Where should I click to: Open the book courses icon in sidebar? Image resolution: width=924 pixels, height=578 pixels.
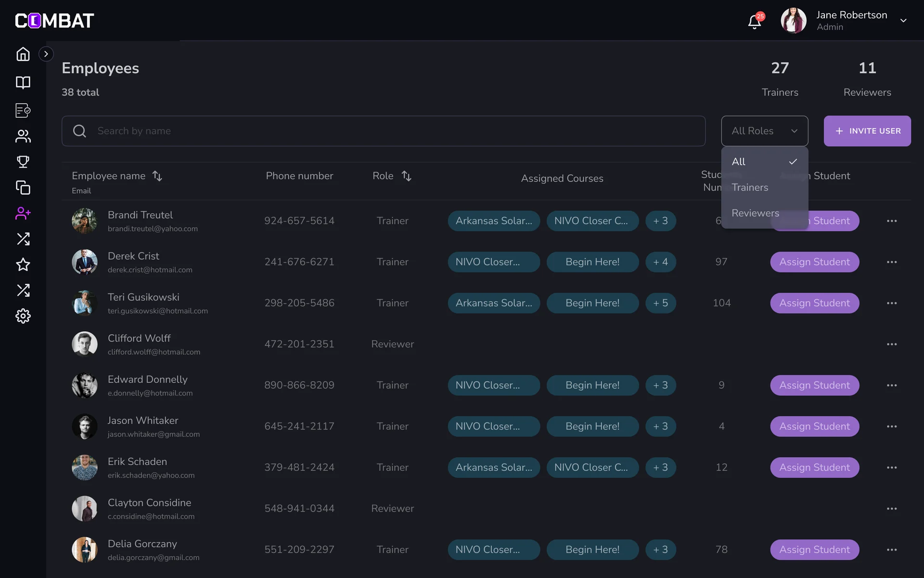(23, 82)
